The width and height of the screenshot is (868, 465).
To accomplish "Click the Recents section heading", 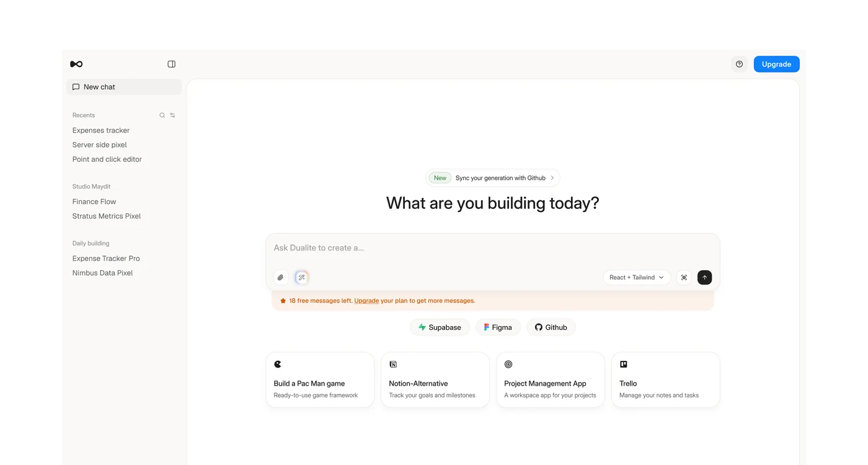I will [84, 115].
